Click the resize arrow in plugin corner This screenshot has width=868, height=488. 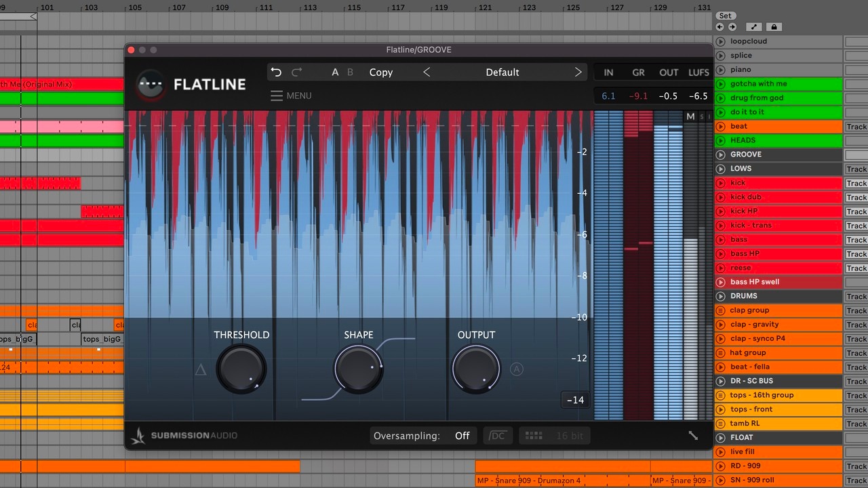[693, 436]
